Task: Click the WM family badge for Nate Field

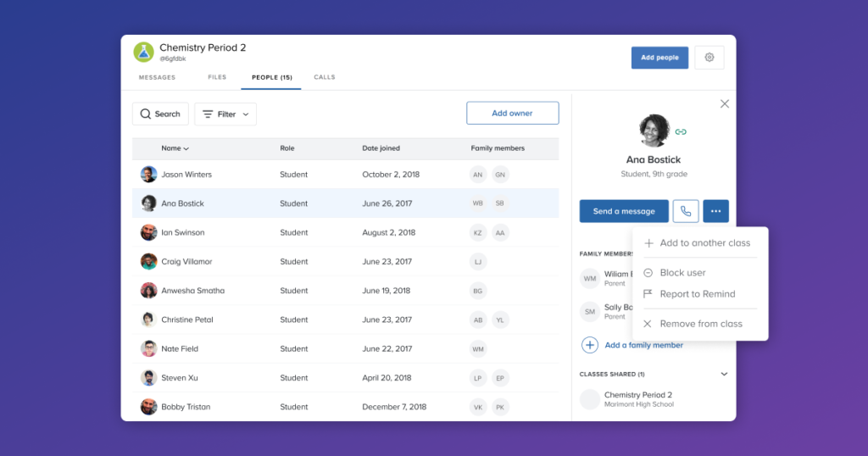Action: click(478, 349)
